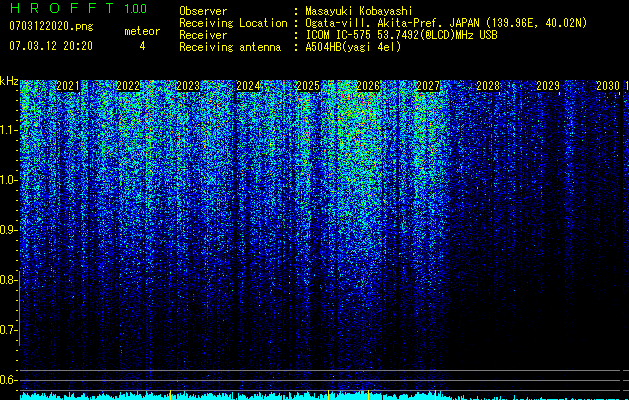629x400 pixels.
Task: Click the Observer field label
Action: (x=203, y=11)
